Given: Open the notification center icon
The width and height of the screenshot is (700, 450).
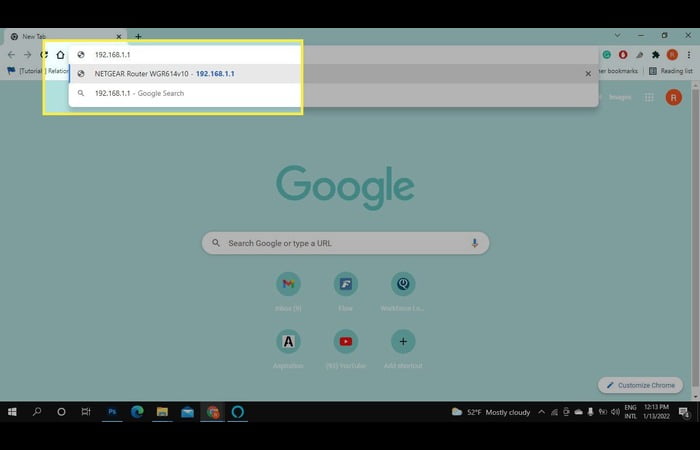Looking at the screenshot, I should [x=684, y=412].
